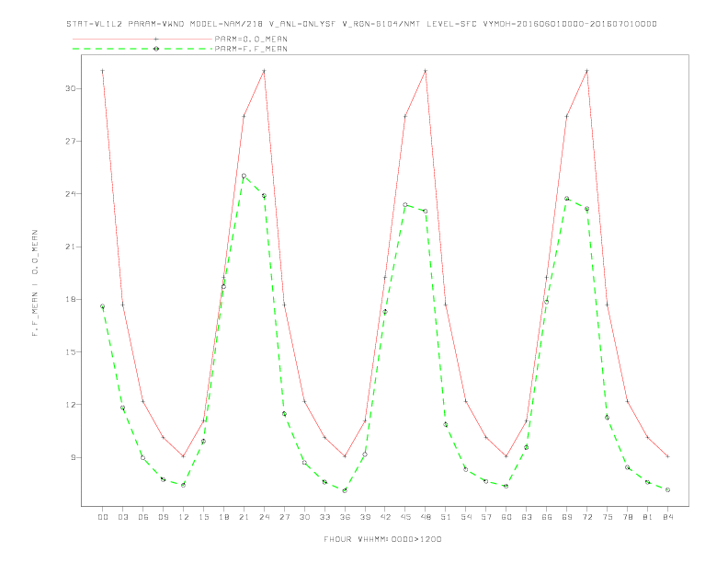The image size is (728, 563).
Task: Click y-axis tick label 12
Action: [71, 405]
